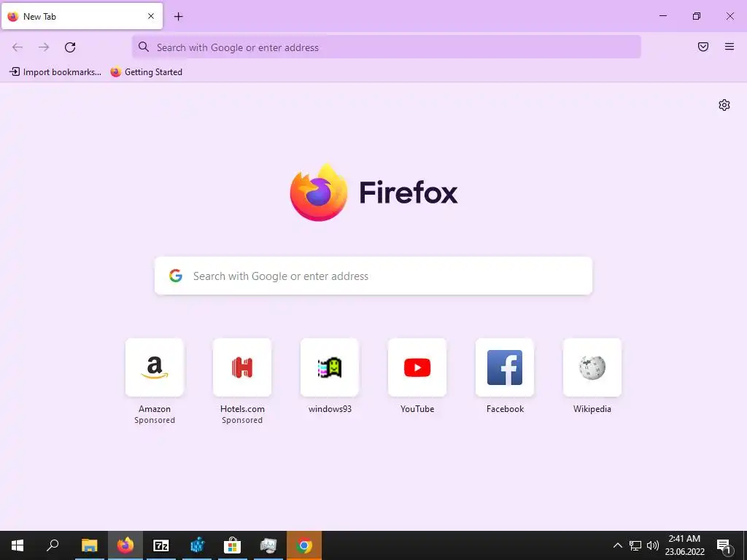
Task: Open taskbar search magnifier
Action: (x=53, y=545)
